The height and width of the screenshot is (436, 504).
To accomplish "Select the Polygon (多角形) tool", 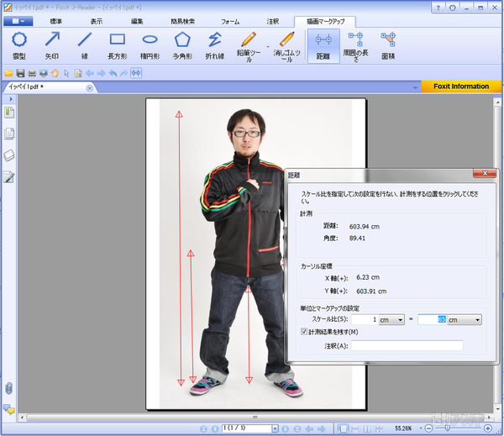I will (x=182, y=45).
